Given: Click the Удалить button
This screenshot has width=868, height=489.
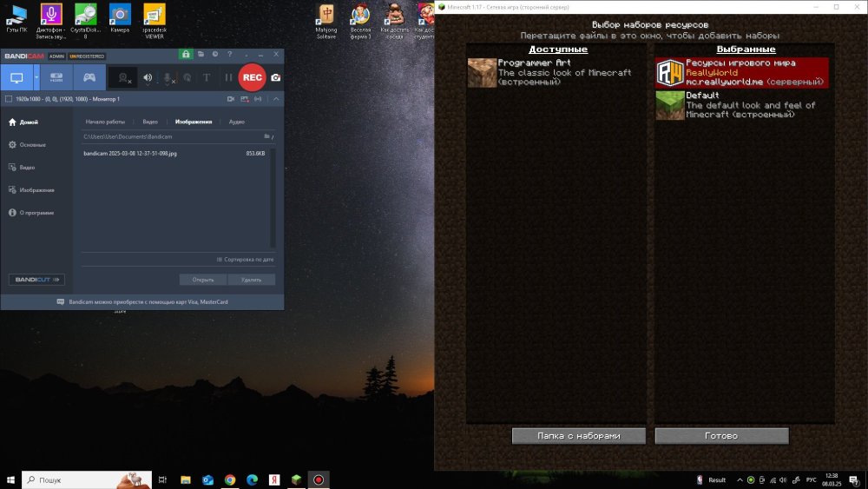Looking at the screenshot, I should point(252,280).
